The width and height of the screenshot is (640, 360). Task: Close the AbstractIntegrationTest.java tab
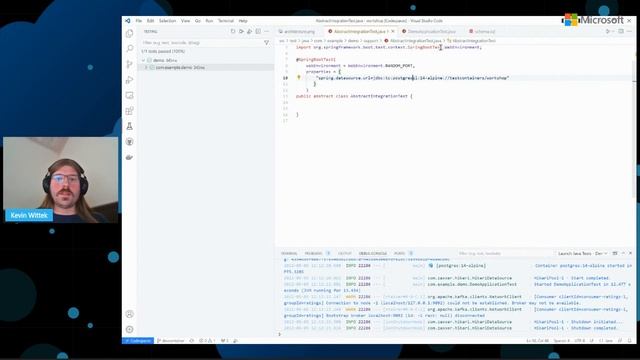[x=393, y=31]
